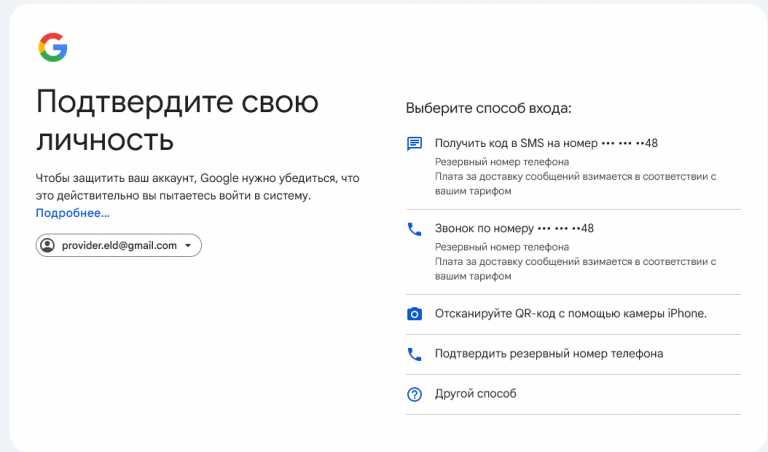The width and height of the screenshot is (768, 452).
Task: Open the "Подробнее…" link
Action: 72,213
